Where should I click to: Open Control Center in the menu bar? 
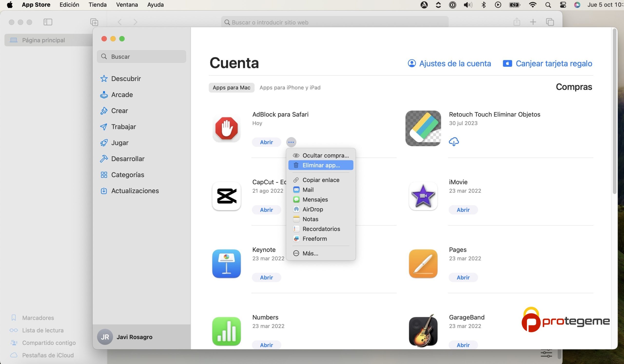click(x=563, y=5)
